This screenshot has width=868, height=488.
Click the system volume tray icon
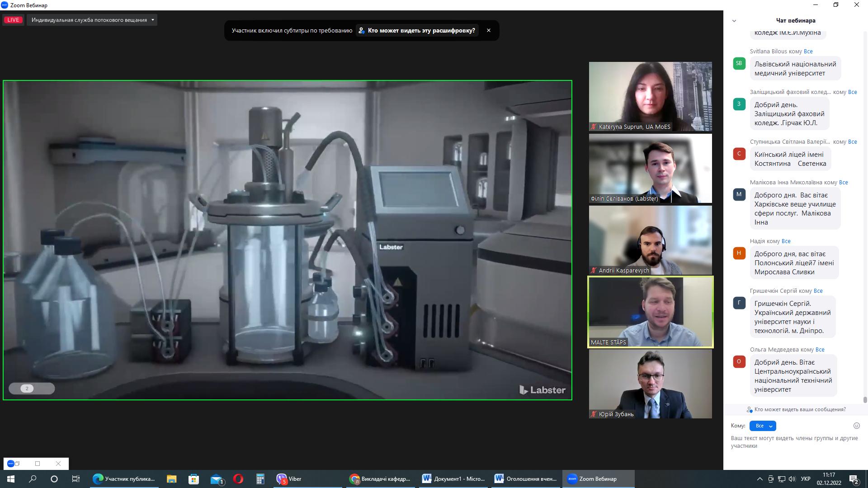pos(792,479)
